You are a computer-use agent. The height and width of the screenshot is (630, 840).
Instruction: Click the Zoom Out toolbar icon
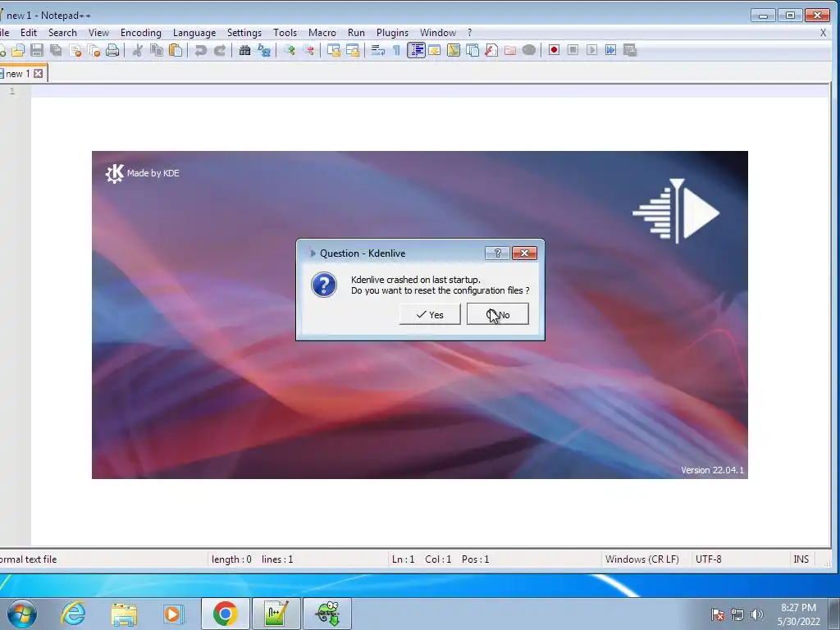(x=308, y=50)
